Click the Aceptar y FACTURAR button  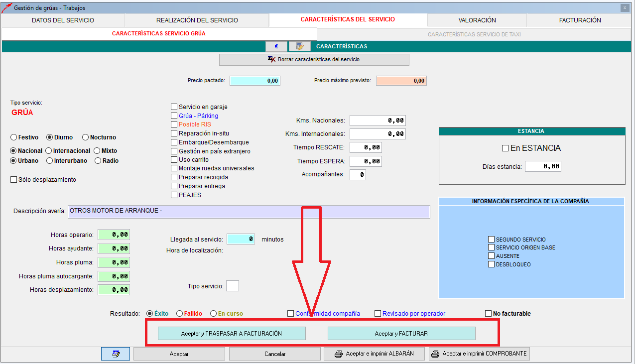401,334
